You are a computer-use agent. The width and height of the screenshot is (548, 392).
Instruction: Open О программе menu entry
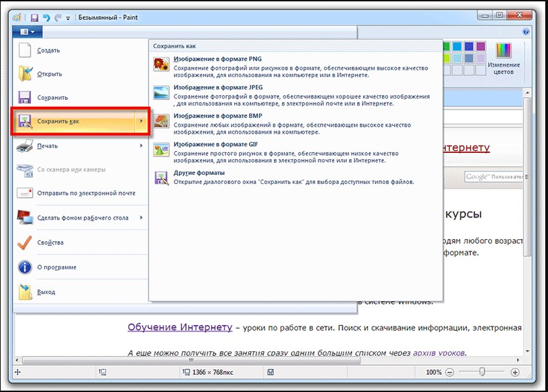click(x=81, y=267)
